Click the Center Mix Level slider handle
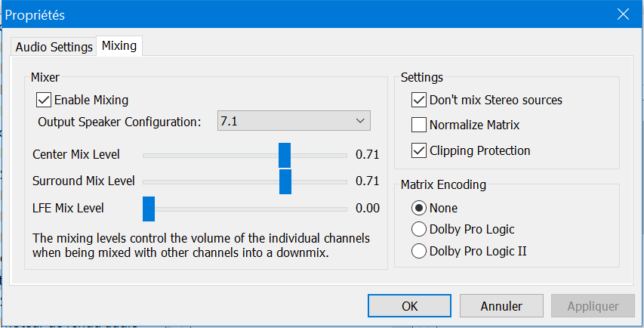Screen dimensions: 644x328 pyautogui.click(x=285, y=155)
